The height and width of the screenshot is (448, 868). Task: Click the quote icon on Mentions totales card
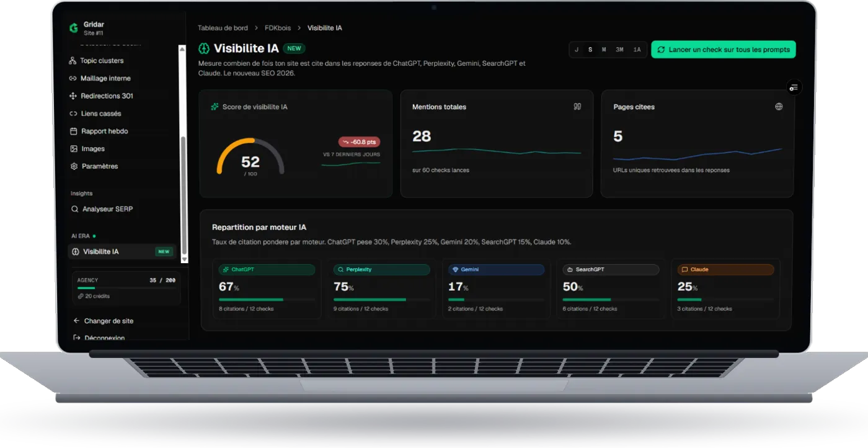pos(577,107)
